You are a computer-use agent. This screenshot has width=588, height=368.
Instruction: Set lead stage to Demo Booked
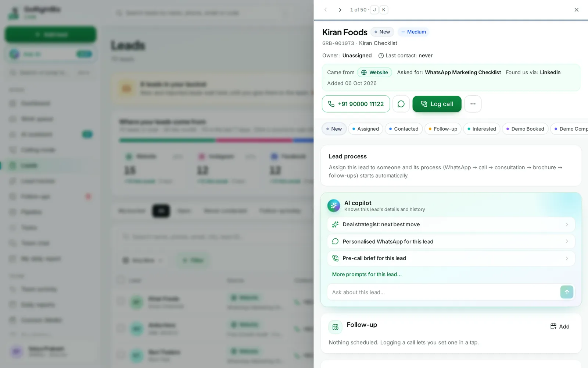tap(525, 129)
